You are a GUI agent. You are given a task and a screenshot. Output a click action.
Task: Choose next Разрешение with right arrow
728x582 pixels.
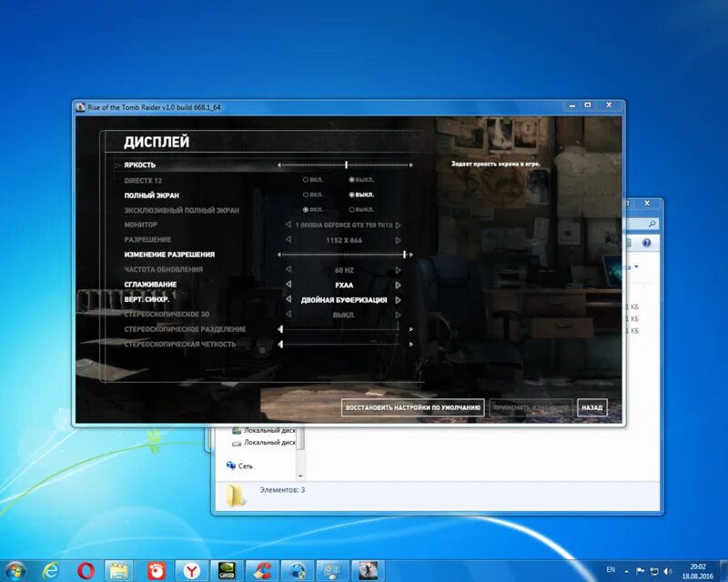pyautogui.click(x=398, y=240)
